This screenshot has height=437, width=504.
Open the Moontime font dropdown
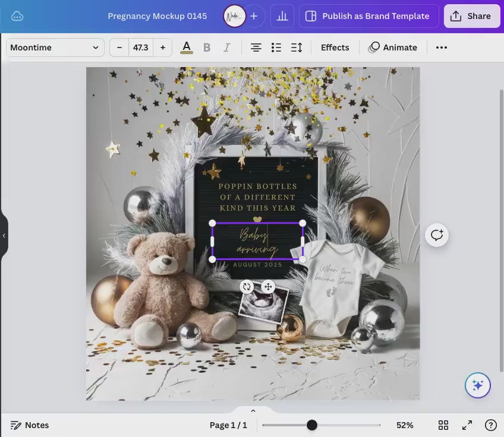[x=54, y=47]
